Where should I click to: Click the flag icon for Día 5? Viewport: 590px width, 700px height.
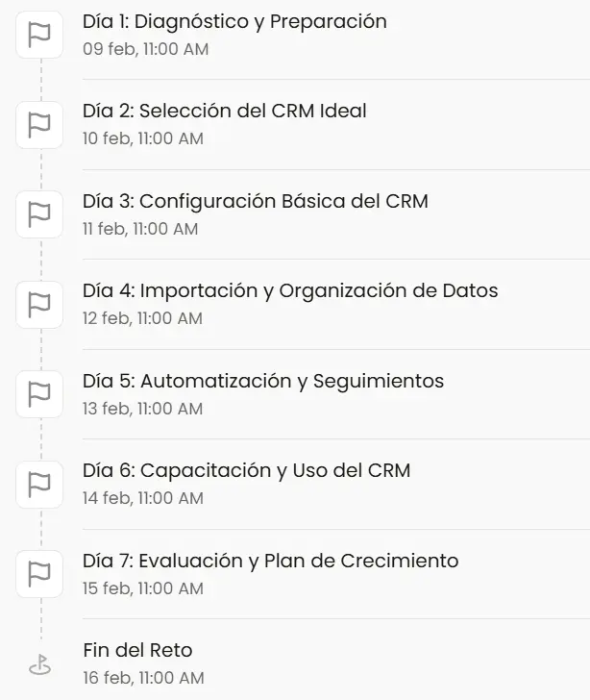(x=39, y=394)
